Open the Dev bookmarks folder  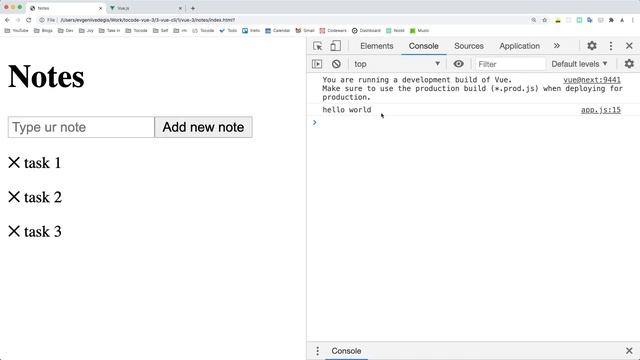coord(66,31)
